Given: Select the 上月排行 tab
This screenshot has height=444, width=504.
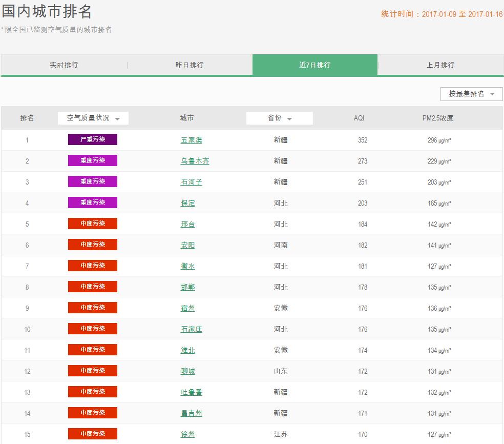Looking at the screenshot, I should [x=440, y=65].
